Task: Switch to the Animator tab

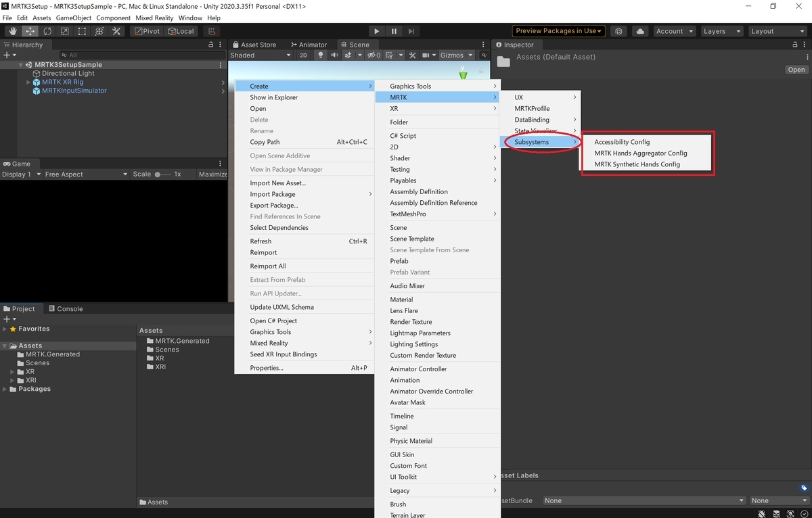Action: 308,45
